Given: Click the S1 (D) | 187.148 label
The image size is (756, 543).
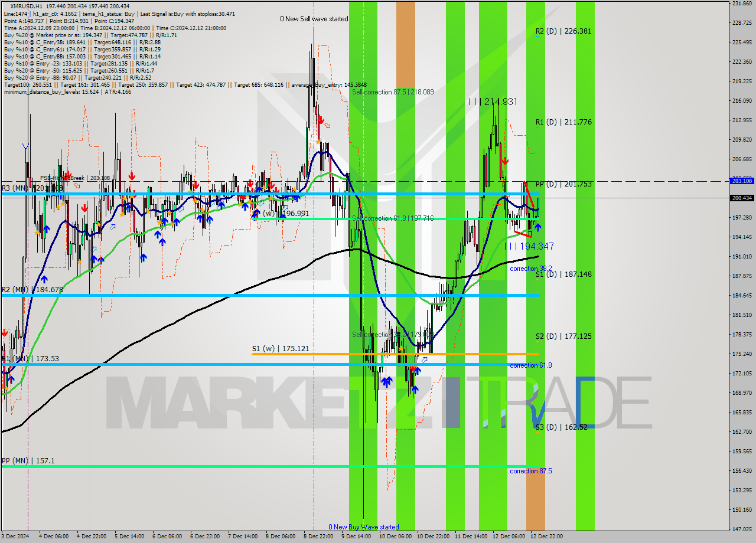Looking at the screenshot, I should 563,274.
